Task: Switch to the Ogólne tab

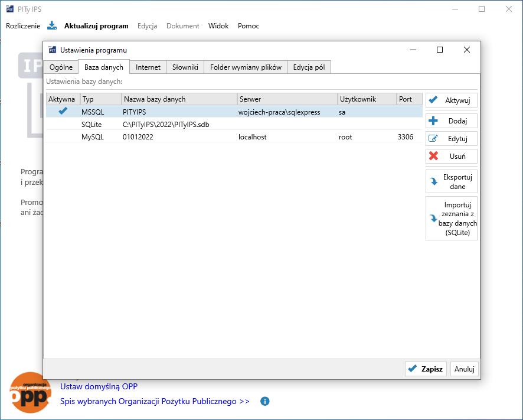Action: point(61,67)
